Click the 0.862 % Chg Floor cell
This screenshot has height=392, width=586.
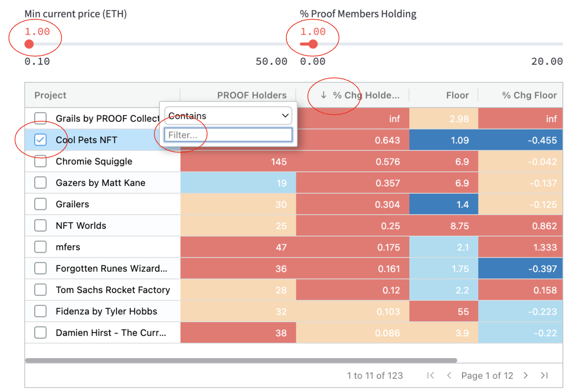point(520,226)
